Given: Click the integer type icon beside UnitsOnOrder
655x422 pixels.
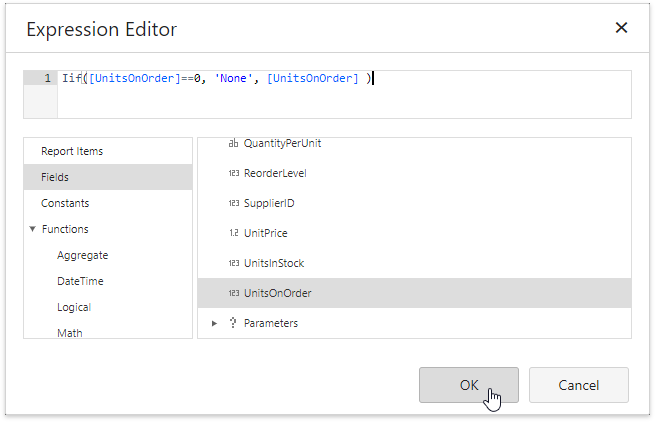Looking at the screenshot, I should [234, 294].
